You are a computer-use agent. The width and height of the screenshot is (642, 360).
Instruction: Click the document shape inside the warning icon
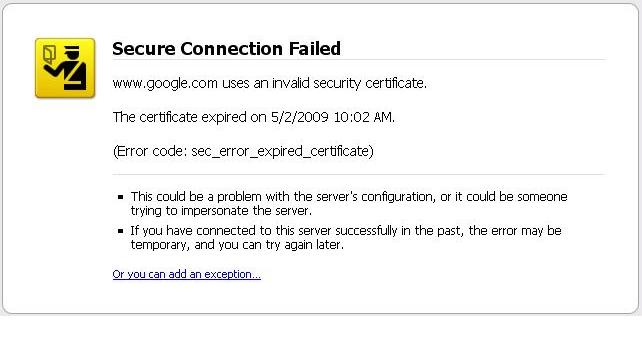pyautogui.click(x=50, y=54)
